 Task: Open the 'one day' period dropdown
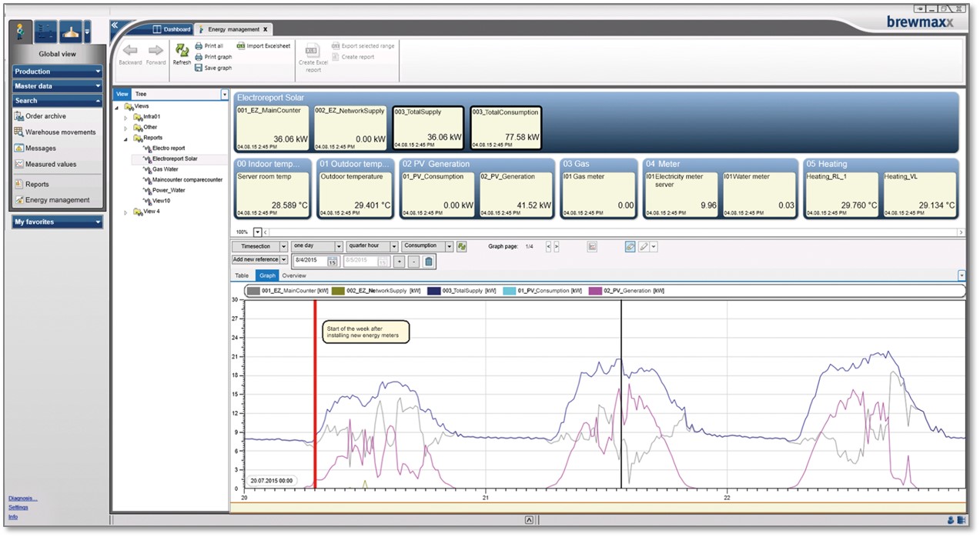coord(338,246)
